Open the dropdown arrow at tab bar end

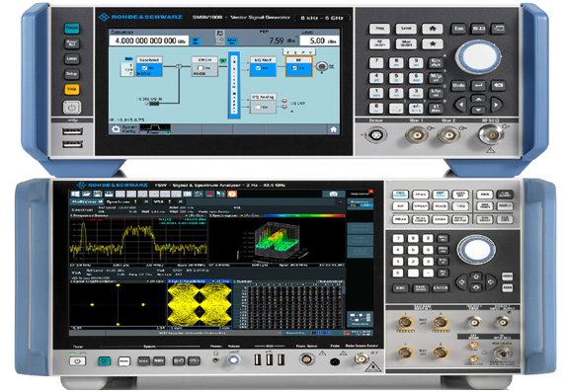point(340,202)
